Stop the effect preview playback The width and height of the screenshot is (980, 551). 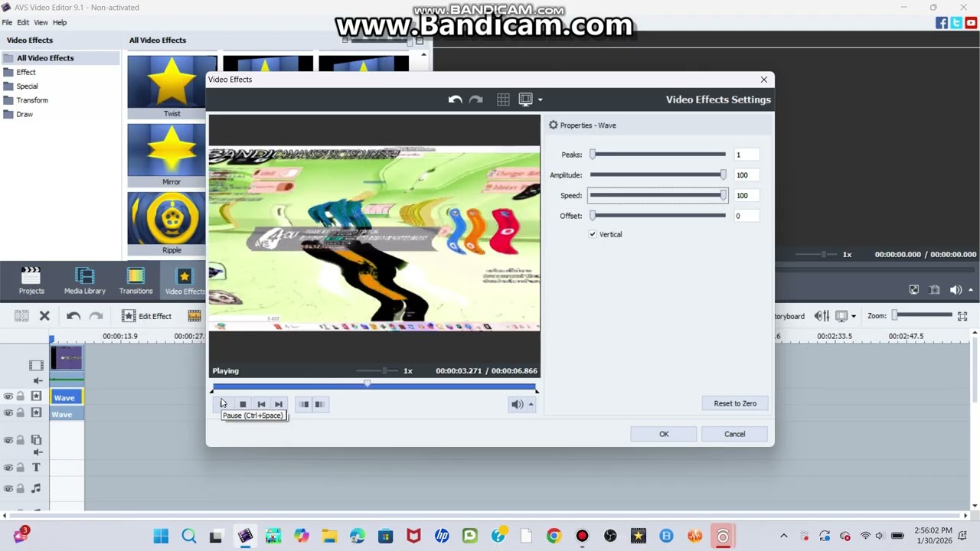point(243,404)
